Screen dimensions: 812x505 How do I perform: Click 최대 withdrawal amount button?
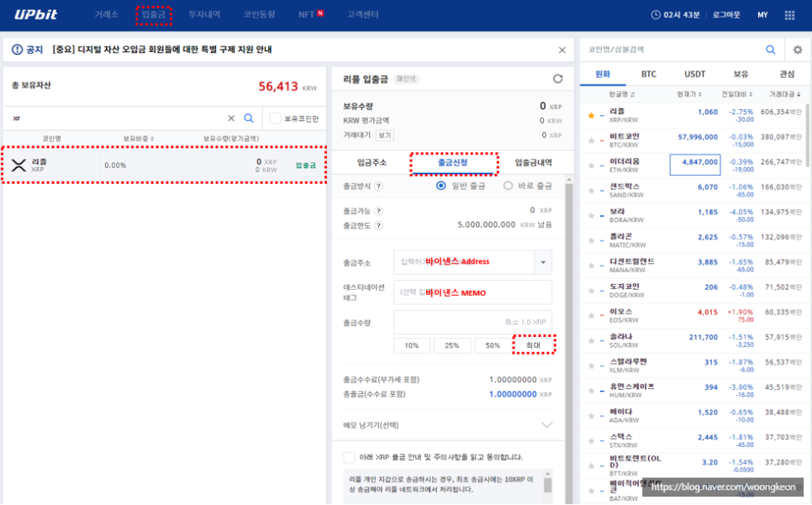(534, 345)
